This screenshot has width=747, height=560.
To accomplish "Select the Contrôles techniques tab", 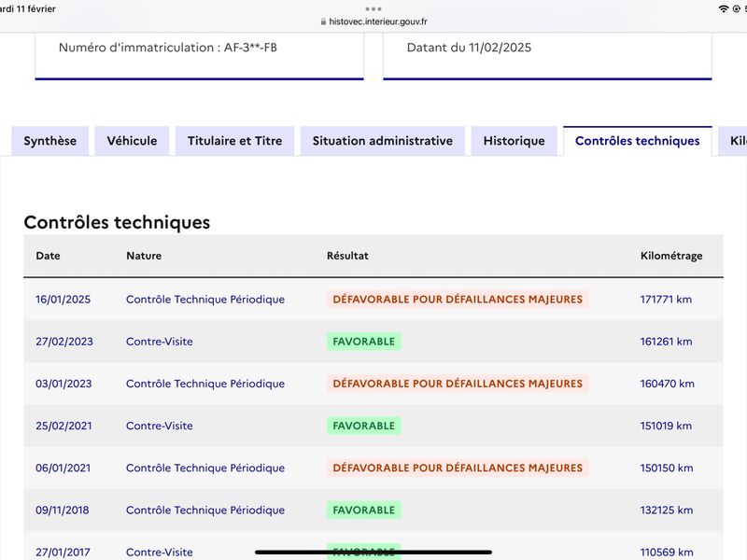I will click(638, 141).
